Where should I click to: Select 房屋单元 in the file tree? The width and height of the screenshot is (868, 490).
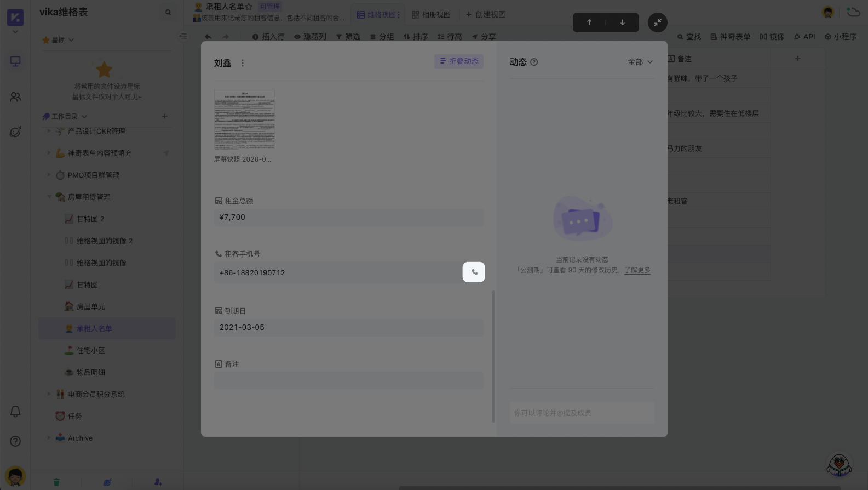pos(90,306)
